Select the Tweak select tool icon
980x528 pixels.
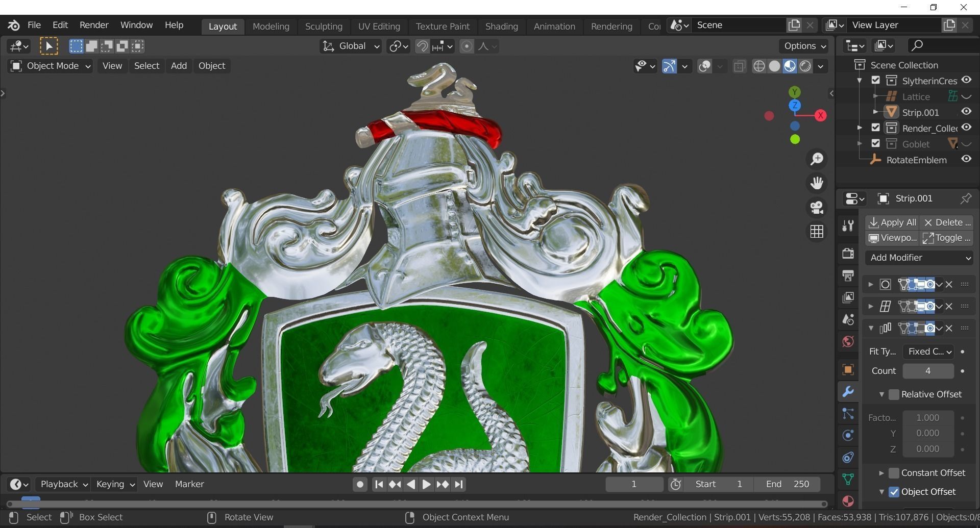[x=49, y=46]
